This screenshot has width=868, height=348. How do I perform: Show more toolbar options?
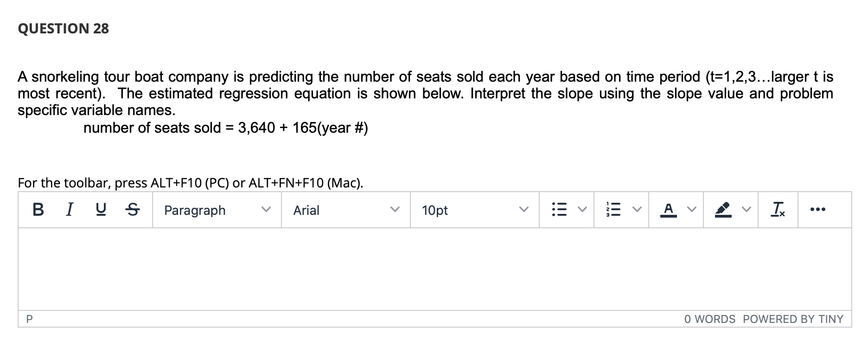coord(817,210)
